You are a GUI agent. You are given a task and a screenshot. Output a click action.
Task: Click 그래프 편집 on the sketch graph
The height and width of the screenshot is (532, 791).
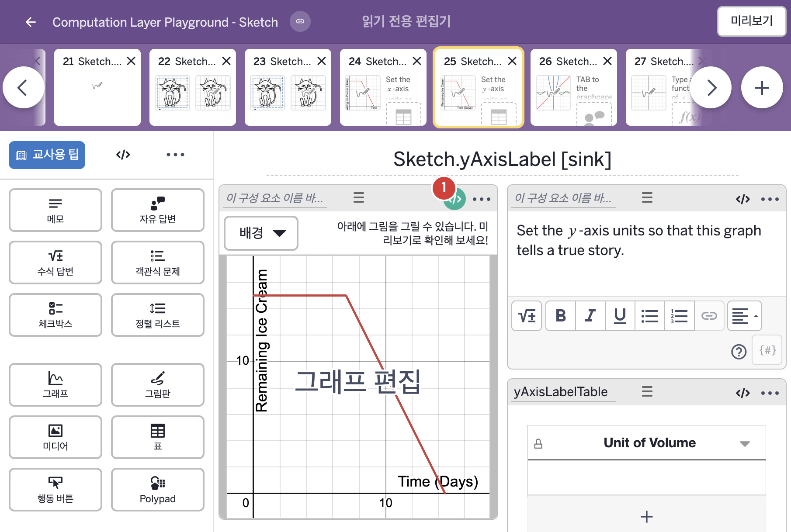357,381
